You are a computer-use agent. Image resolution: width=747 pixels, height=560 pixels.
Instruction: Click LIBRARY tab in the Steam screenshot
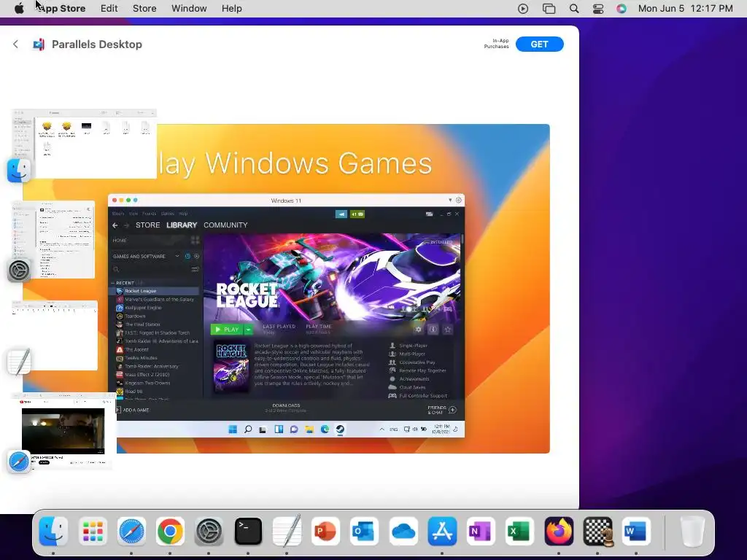pyautogui.click(x=182, y=225)
